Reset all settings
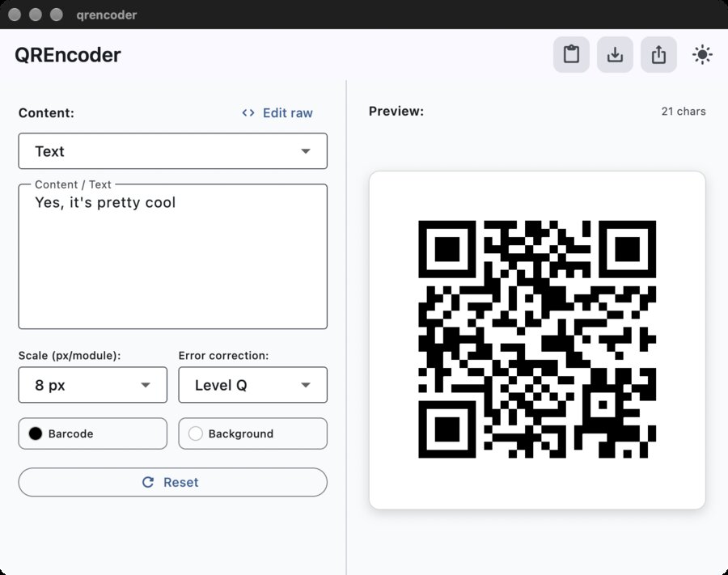The height and width of the screenshot is (575, 728). point(173,482)
